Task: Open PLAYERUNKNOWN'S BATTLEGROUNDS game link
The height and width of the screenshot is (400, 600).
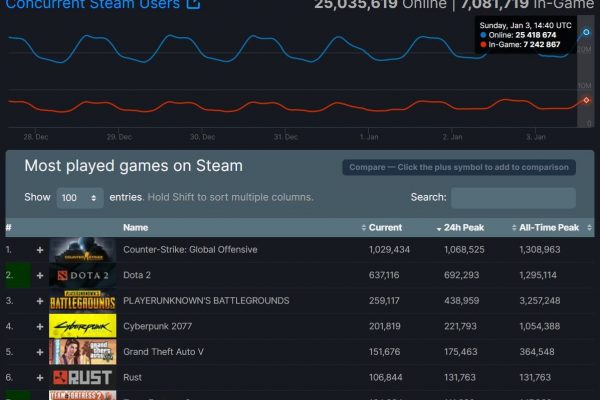Action: click(x=206, y=301)
